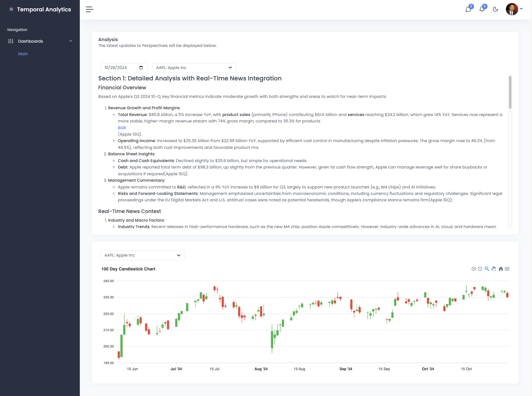Zoom in on the candlestick chart
Image resolution: width=532 pixels, height=396 pixels.
coord(473,269)
